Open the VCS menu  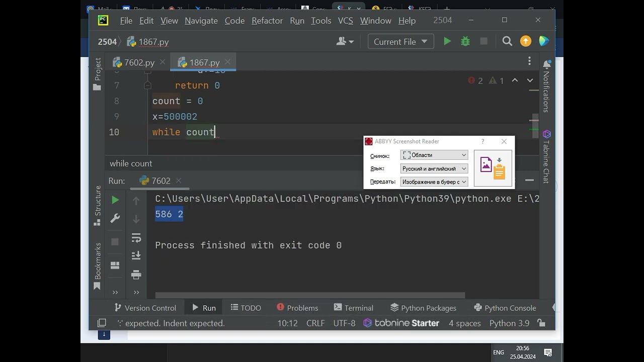pos(345,20)
